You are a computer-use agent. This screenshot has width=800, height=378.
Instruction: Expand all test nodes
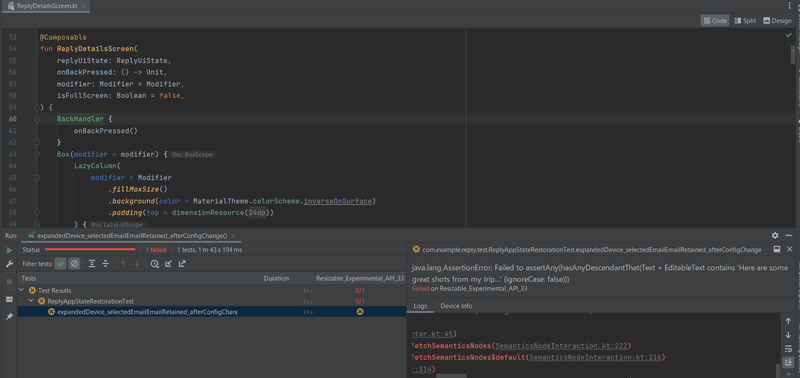pos(92,264)
